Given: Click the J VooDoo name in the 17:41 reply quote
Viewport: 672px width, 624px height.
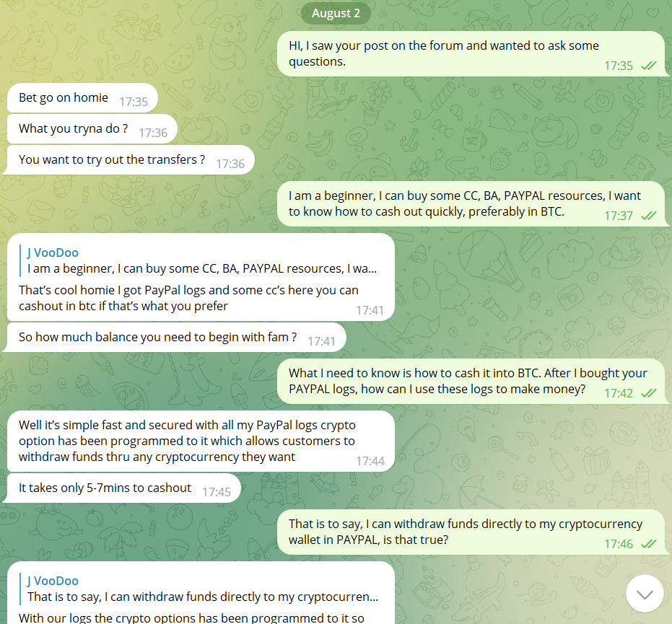Looking at the screenshot, I should (53, 252).
